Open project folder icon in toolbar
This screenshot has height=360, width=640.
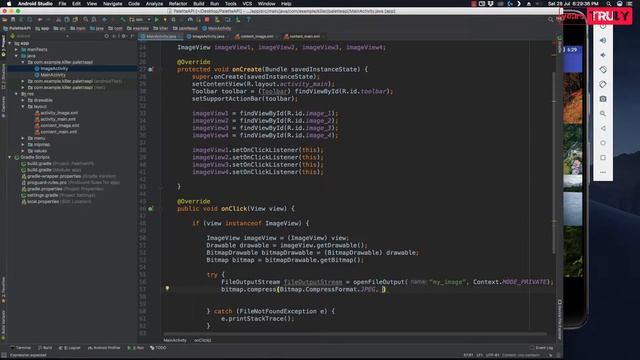(5, 20)
